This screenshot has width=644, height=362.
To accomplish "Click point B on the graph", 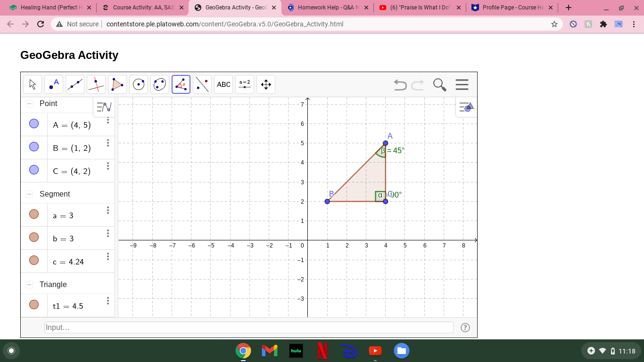I will (x=327, y=201).
